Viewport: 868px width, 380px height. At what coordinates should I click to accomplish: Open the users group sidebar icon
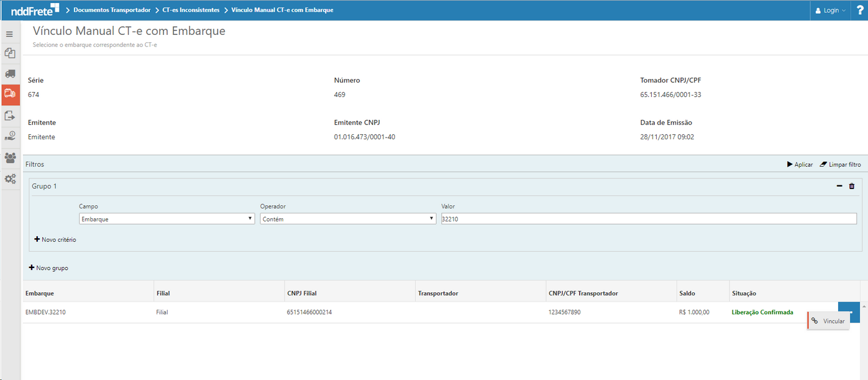pyautogui.click(x=10, y=157)
